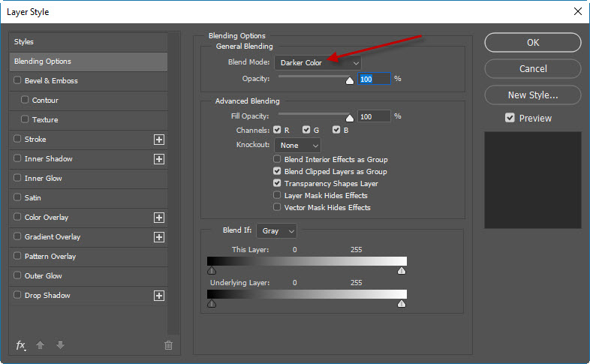Click the plus icon next to Stroke
The image size is (590, 364).
[158, 140]
